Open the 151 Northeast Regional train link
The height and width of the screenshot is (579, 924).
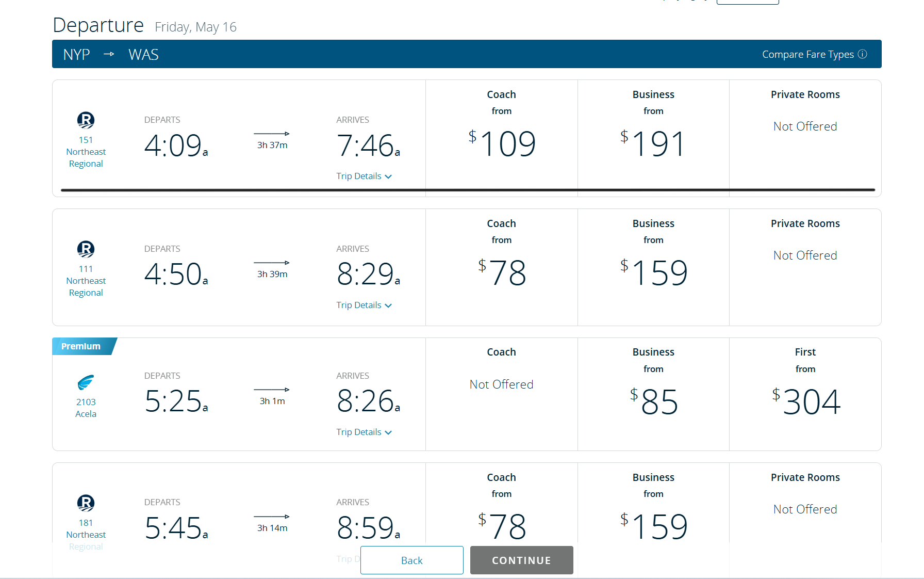click(x=86, y=152)
